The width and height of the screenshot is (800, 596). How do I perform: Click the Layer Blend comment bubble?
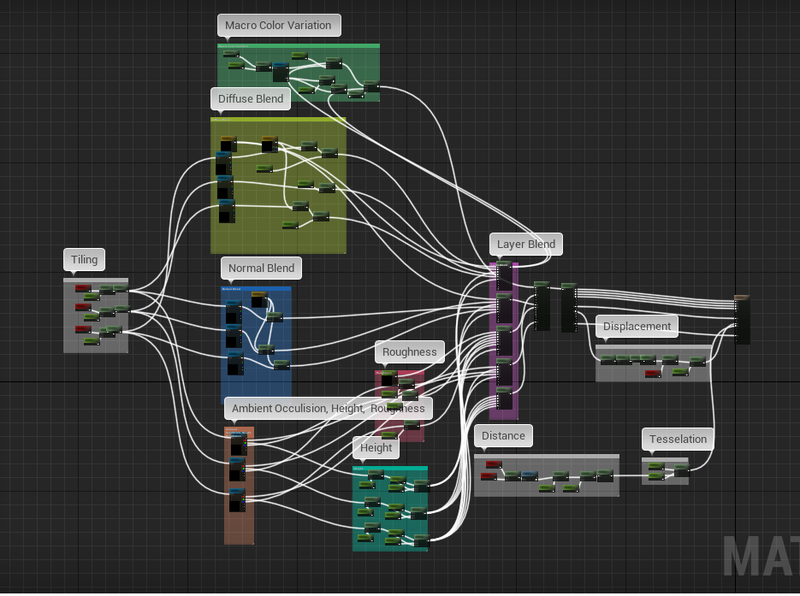(526, 244)
